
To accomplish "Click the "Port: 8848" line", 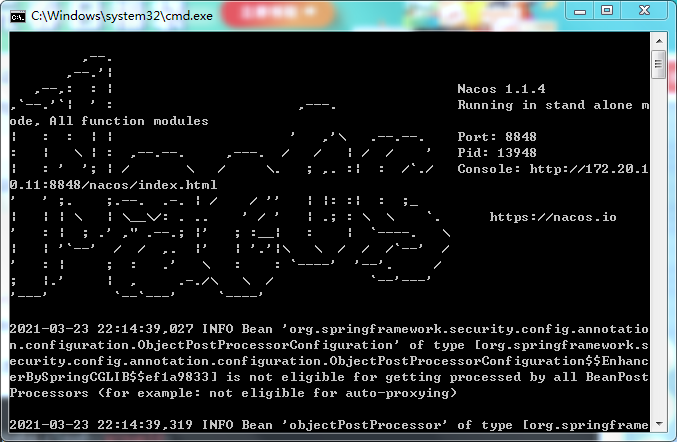I will [x=497, y=137].
